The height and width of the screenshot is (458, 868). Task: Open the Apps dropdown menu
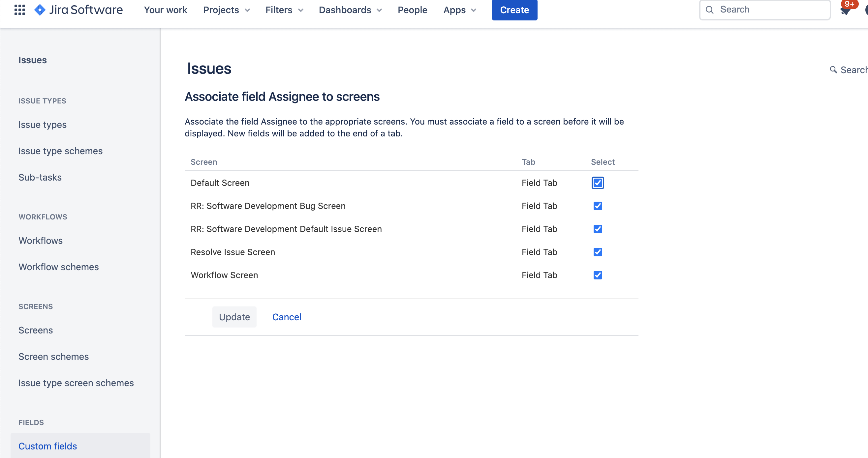tap(460, 10)
